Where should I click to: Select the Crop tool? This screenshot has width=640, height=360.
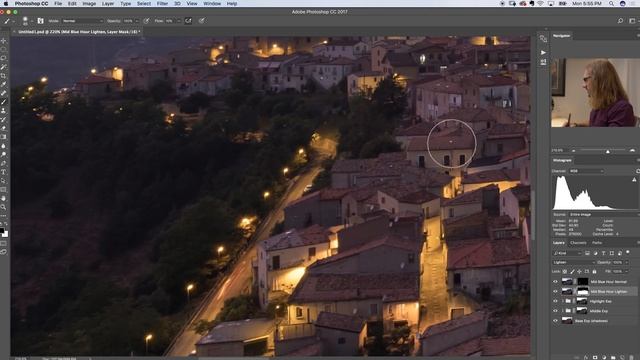point(4,76)
